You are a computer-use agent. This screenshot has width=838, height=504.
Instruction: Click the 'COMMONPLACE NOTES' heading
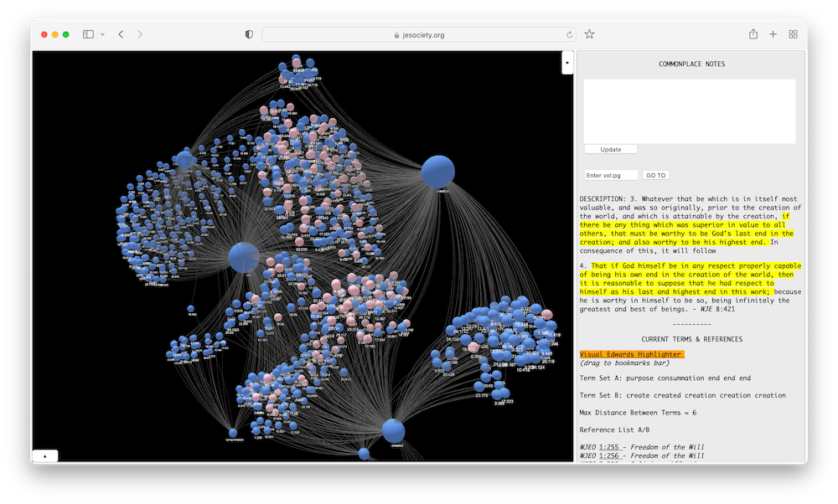point(691,64)
